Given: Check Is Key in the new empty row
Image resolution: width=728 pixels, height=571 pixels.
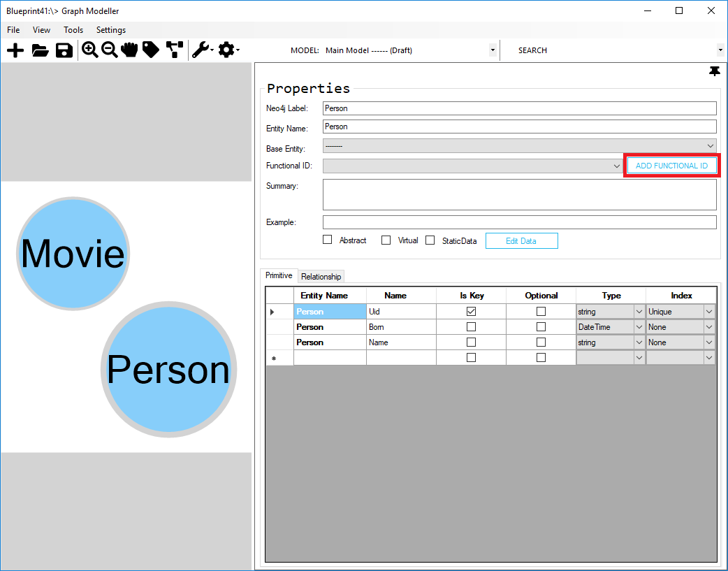Looking at the screenshot, I should tap(472, 357).
